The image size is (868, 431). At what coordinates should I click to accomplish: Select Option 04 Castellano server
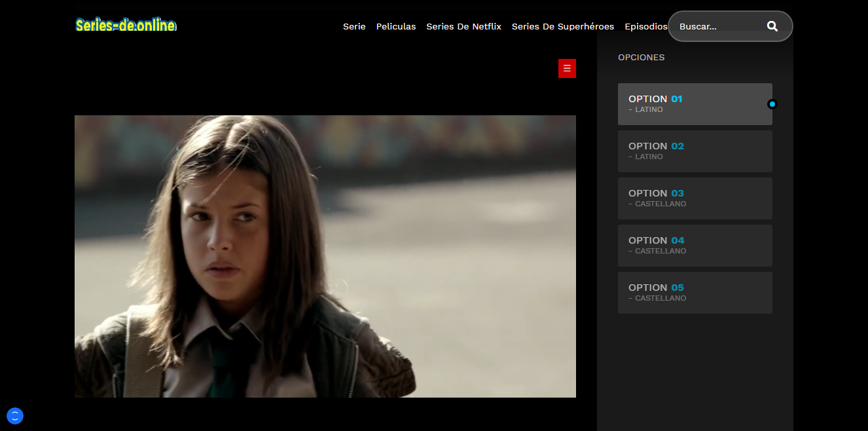[x=695, y=246]
